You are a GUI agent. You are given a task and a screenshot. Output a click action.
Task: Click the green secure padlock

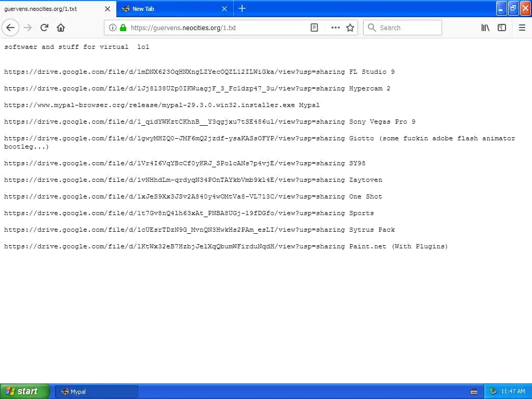pyautogui.click(x=123, y=28)
